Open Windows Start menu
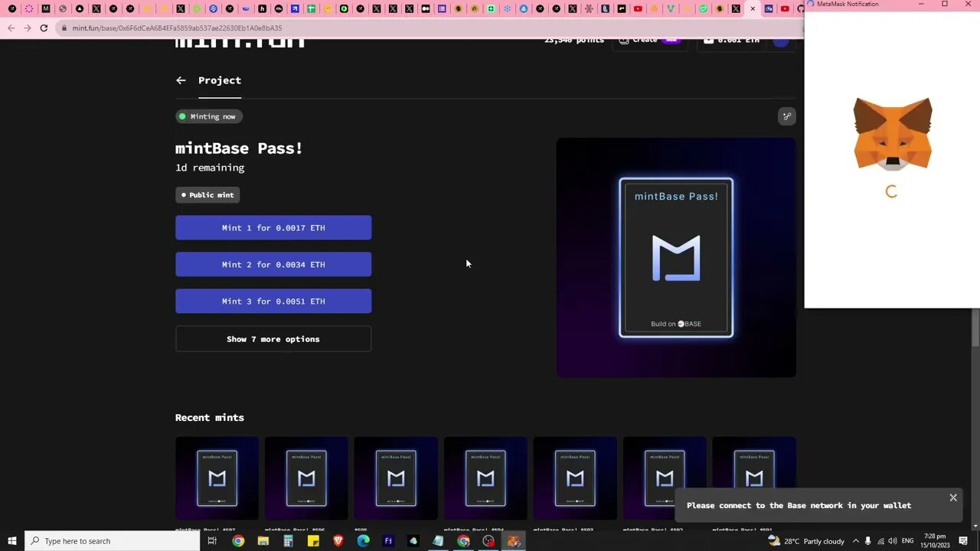The width and height of the screenshot is (980, 551). pos(12,541)
